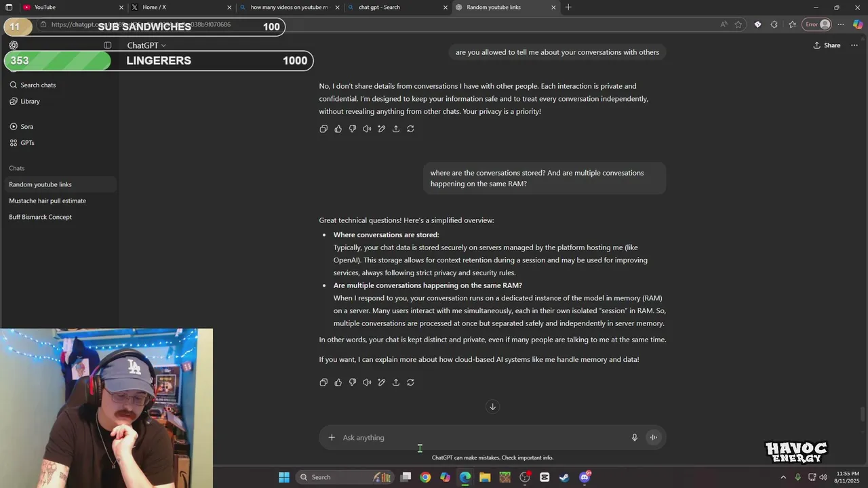Thumbs down the RAM explanation response

click(x=353, y=382)
